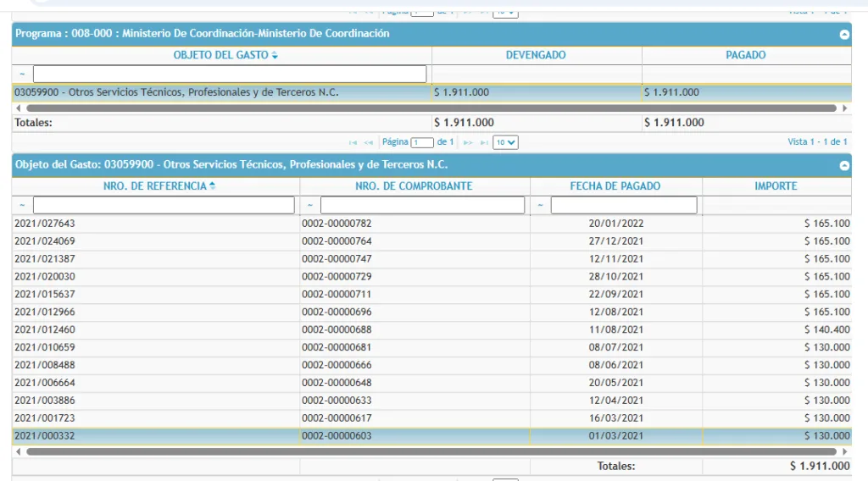
Task: Select row with reference 2021/027643
Action: [x=153, y=224]
